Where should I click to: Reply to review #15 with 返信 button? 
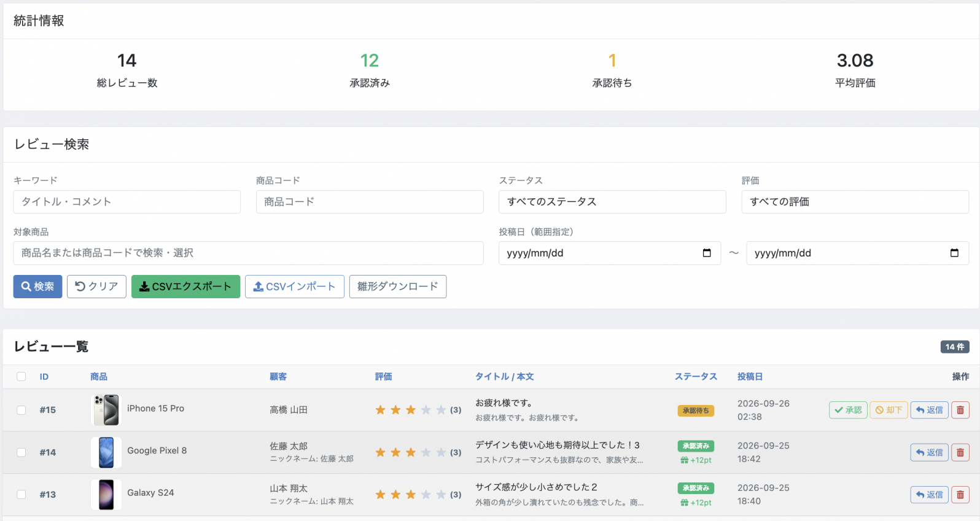click(x=930, y=410)
